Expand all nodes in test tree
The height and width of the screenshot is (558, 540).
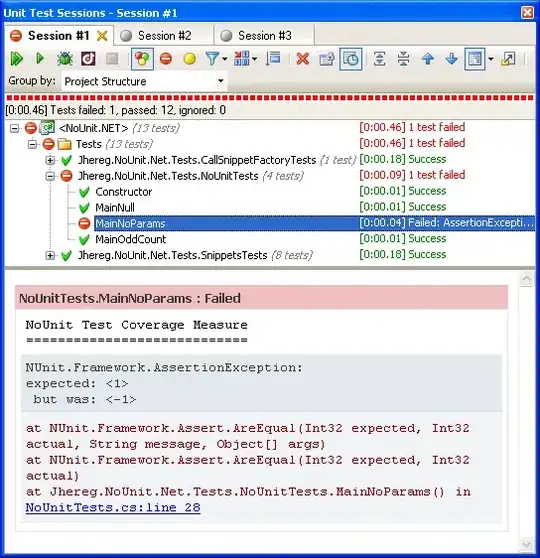click(x=379, y=59)
